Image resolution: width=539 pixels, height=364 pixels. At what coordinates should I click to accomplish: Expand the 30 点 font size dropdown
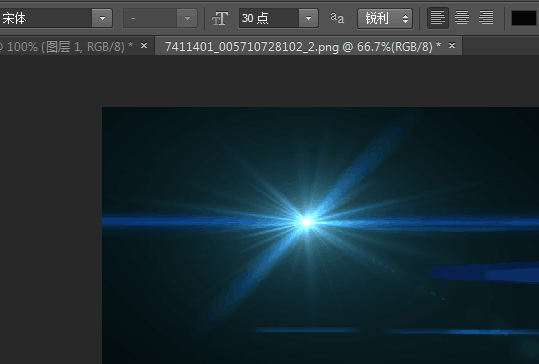click(x=308, y=18)
